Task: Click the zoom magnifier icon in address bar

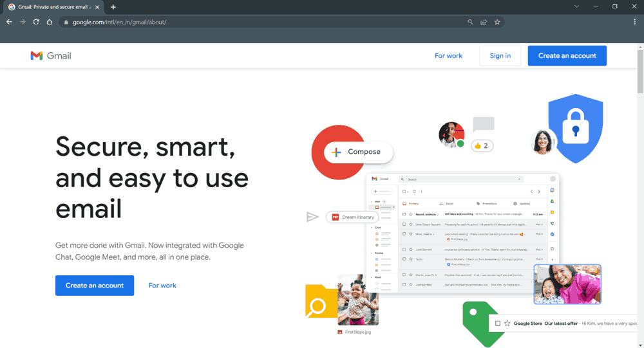Action: click(470, 22)
